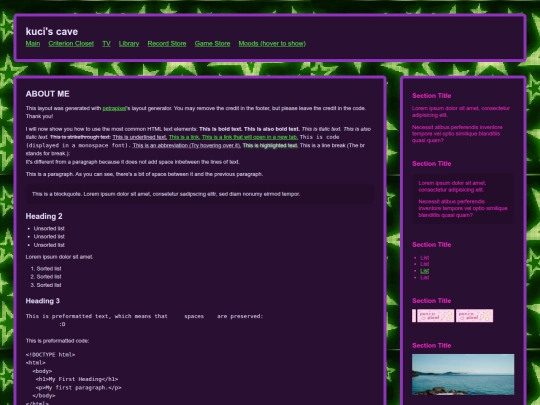Go to the Criterion Closet page
The image size is (540, 405).
(71, 43)
